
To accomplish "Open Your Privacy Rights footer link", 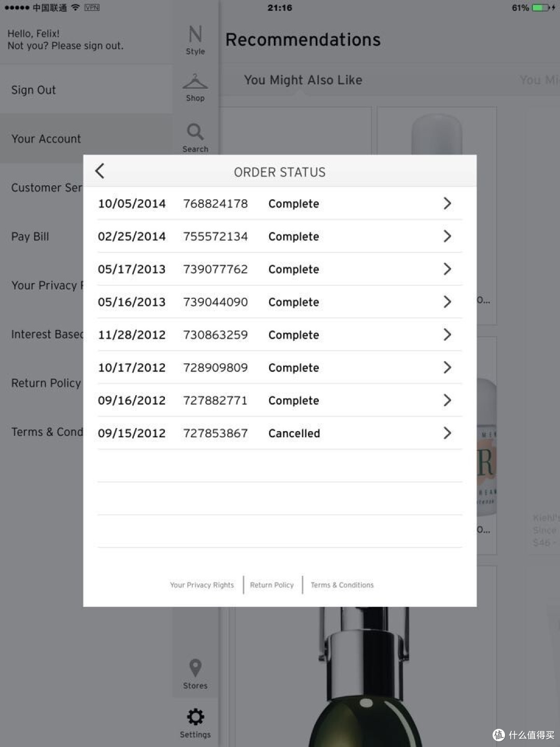I will [202, 585].
